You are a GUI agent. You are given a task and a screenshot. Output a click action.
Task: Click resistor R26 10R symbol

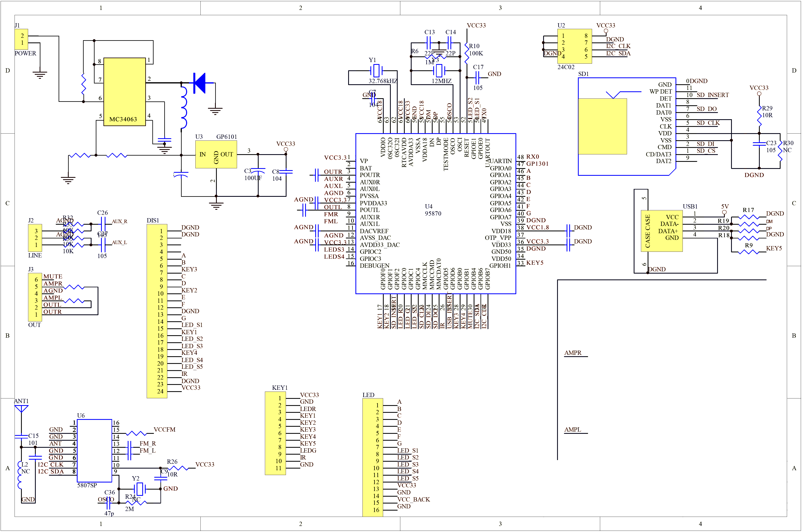click(178, 468)
